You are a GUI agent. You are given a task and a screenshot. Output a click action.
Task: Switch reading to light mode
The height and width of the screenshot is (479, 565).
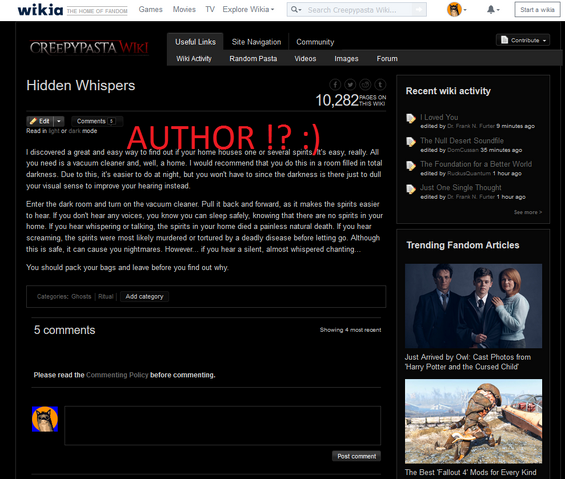[x=54, y=131]
